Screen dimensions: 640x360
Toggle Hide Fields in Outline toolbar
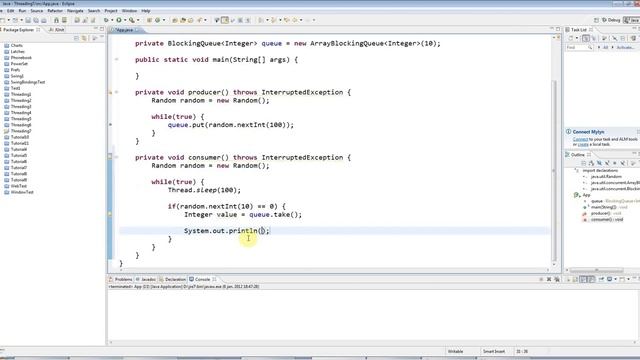click(x=600, y=163)
